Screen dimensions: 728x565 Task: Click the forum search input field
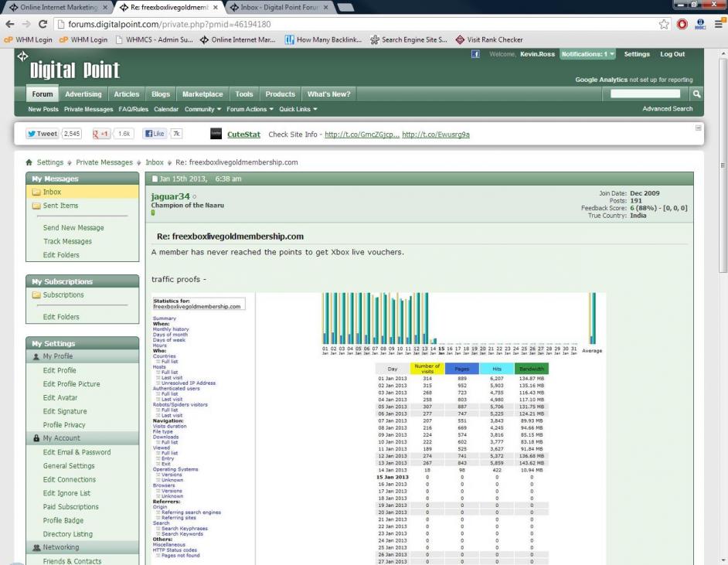click(645, 94)
